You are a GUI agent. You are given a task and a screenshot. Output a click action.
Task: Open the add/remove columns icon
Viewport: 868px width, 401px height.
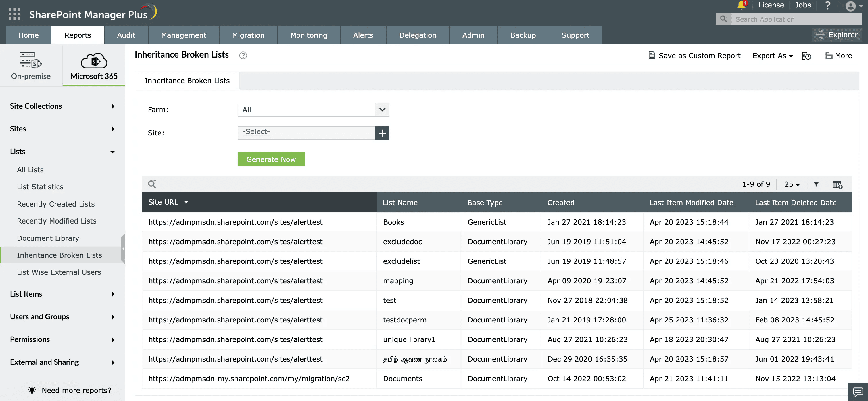coord(837,184)
